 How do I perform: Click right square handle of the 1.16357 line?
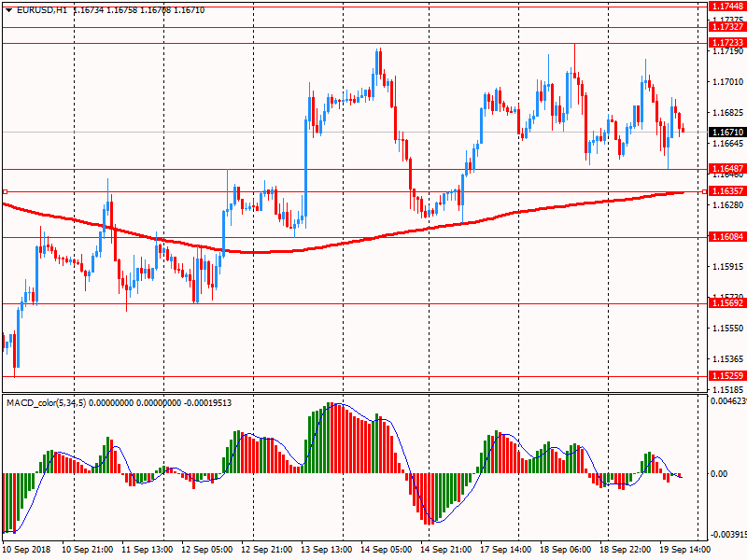pos(704,191)
